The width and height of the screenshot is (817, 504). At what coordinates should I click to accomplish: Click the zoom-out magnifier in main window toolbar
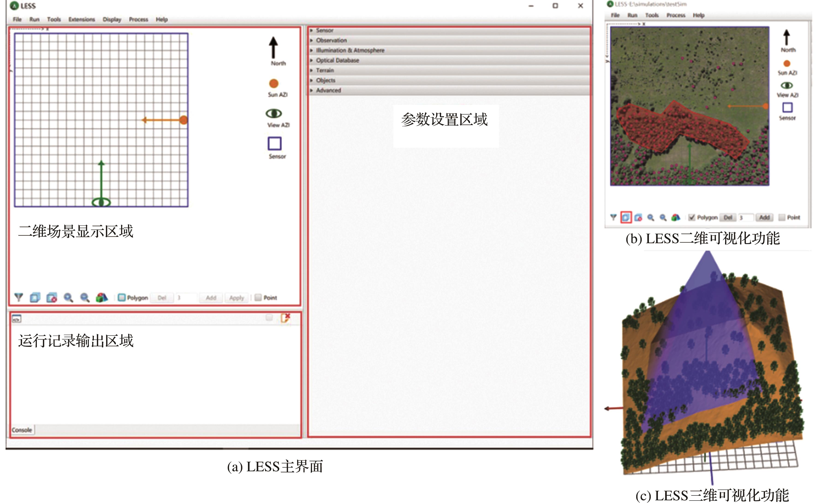point(85,297)
